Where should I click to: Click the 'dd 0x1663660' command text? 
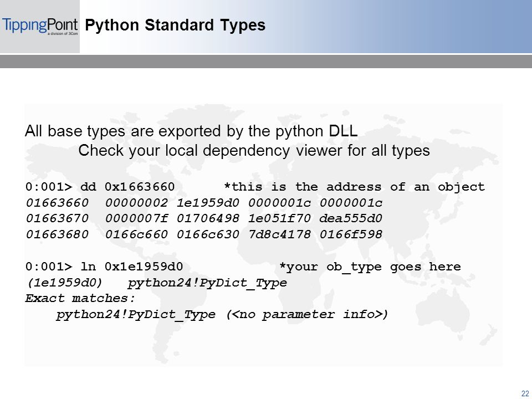coord(127,187)
